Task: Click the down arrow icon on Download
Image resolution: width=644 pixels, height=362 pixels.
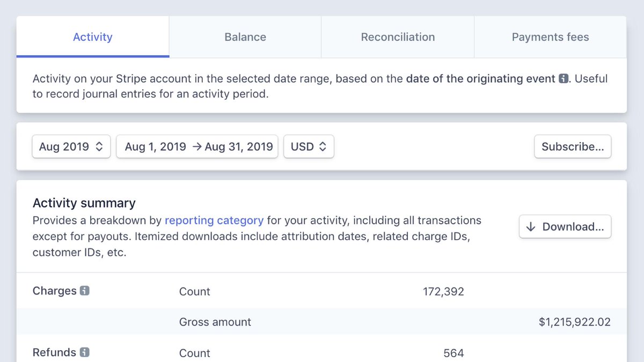Action: coord(531,227)
